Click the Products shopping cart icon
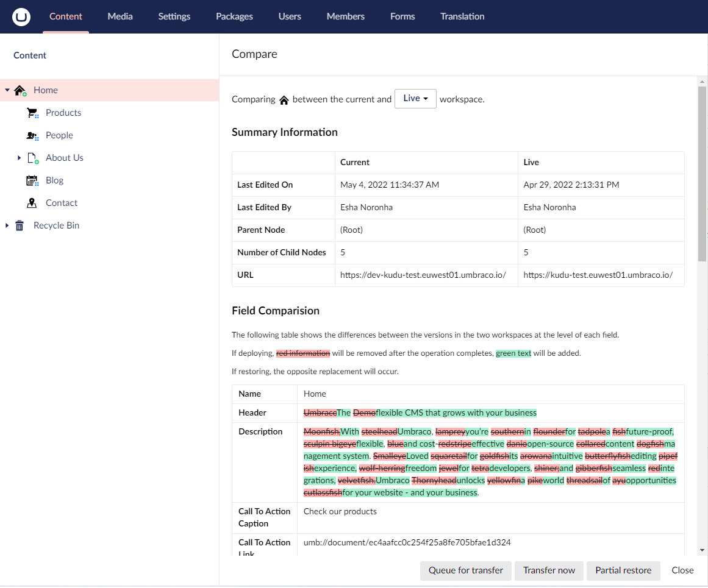The width and height of the screenshot is (708, 588). point(32,113)
